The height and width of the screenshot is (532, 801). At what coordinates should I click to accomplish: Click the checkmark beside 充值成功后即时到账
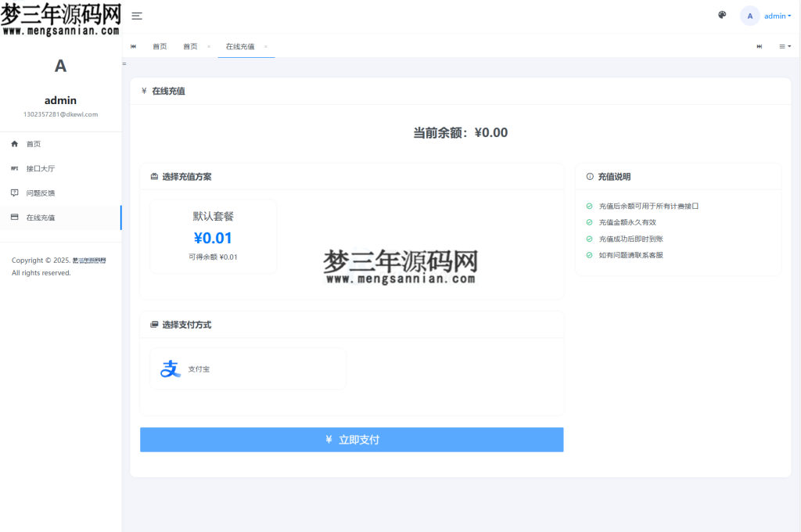click(x=589, y=239)
